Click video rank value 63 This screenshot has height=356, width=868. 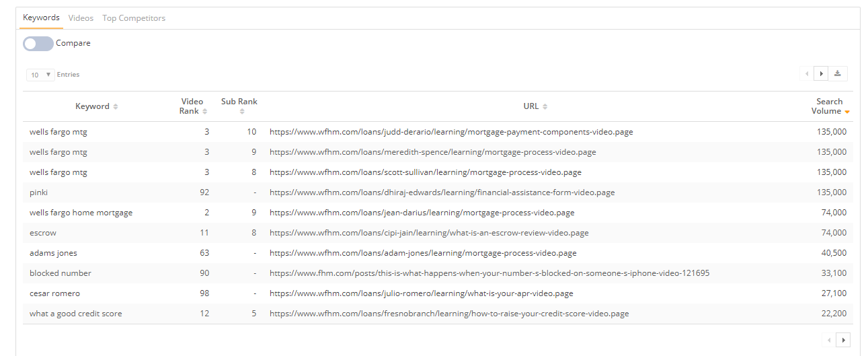(204, 253)
